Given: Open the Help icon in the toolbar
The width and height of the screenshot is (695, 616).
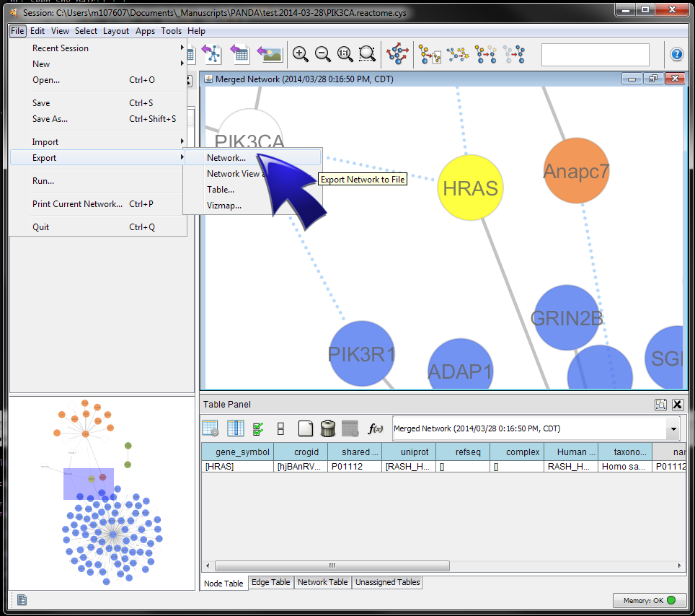Looking at the screenshot, I should pos(676,54).
